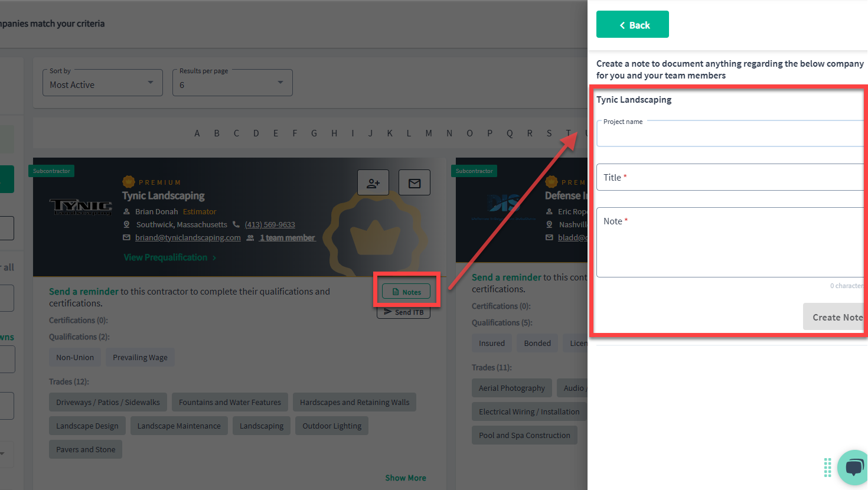Click the phone icon beside (413) 569-9633
This screenshot has height=490, width=868.
click(x=236, y=224)
